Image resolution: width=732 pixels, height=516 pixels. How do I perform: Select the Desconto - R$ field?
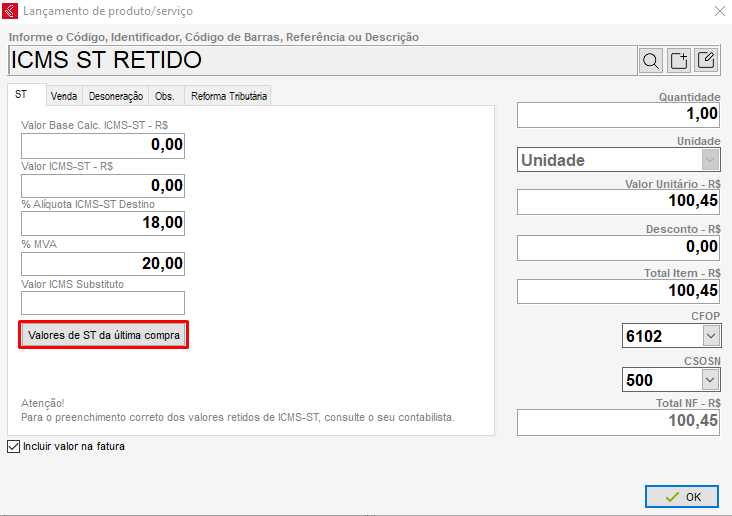(x=618, y=247)
